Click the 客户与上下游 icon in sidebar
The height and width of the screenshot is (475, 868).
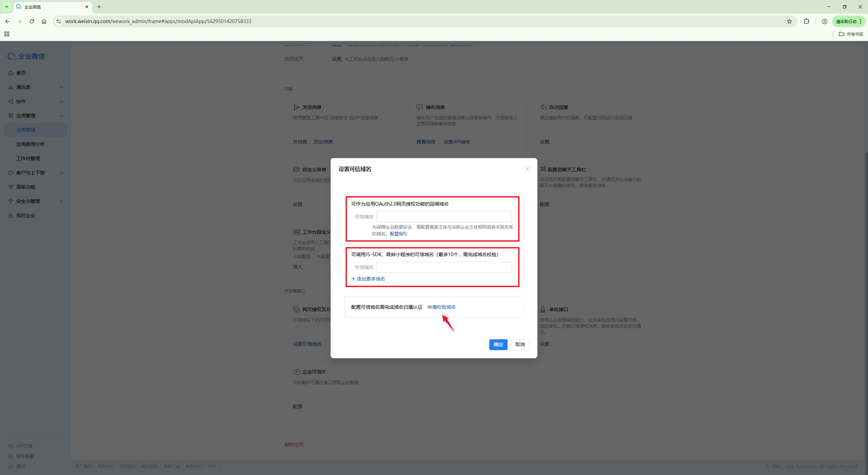(x=11, y=173)
